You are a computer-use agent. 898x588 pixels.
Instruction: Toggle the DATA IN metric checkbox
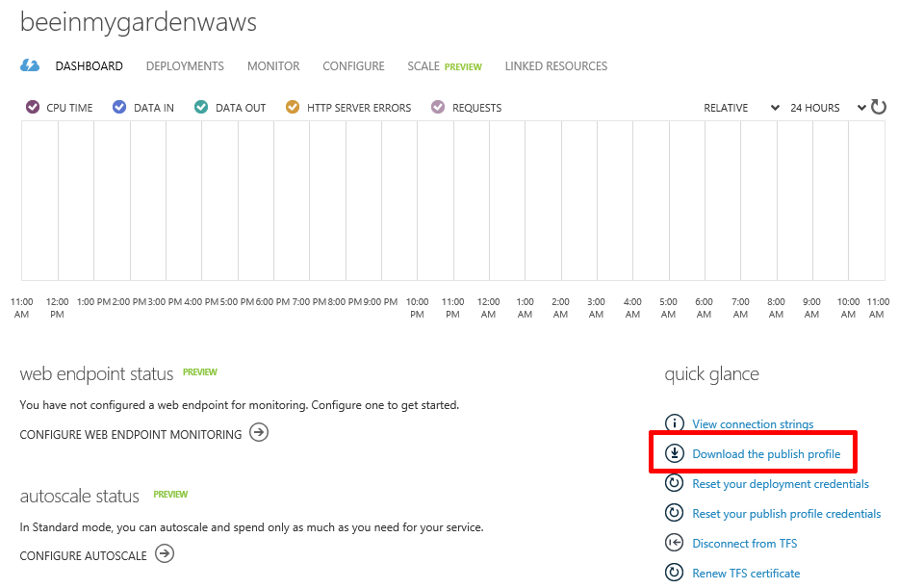[x=119, y=107]
